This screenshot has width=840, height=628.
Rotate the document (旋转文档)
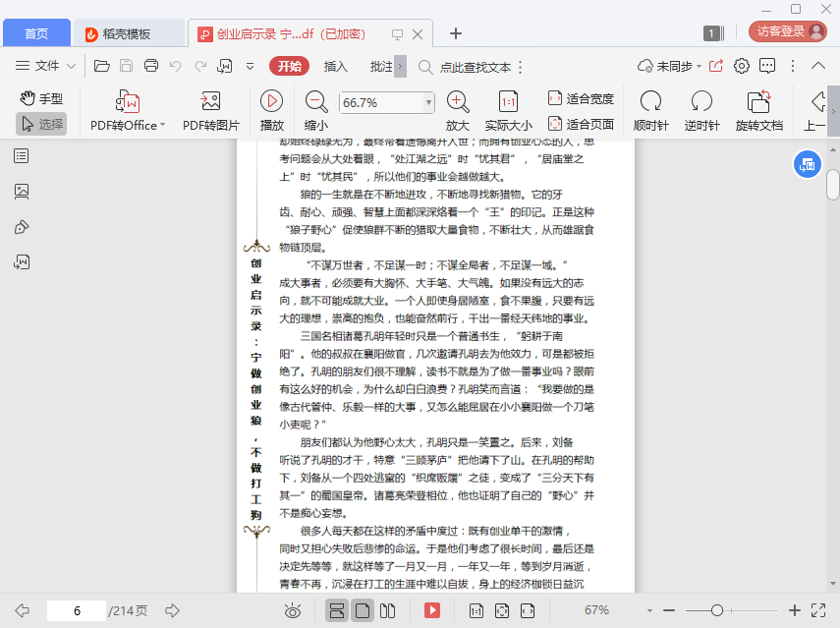(x=759, y=111)
